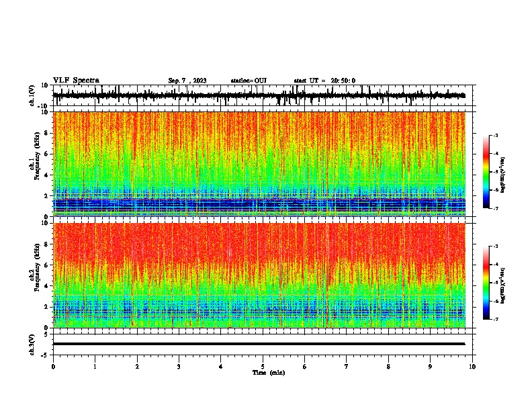Click the 'station=OUI' label
The image size is (532, 411).
[249, 81]
